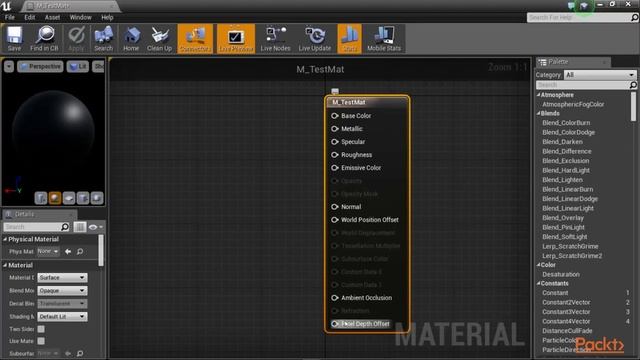
Task: Click the Emissive Color input pin
Action: point(335,168)
